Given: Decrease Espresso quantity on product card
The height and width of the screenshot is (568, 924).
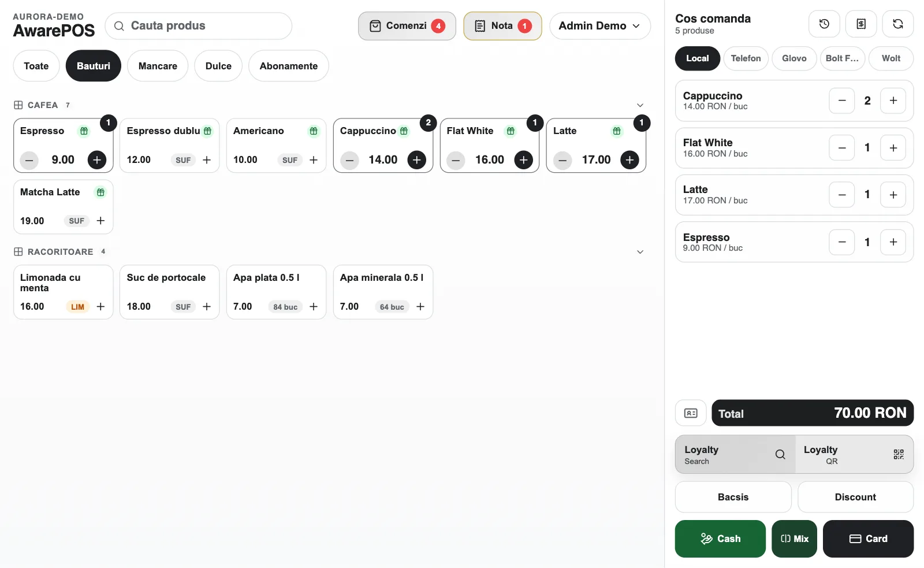Looking at the screenshot, I should [x=29, y=160].
